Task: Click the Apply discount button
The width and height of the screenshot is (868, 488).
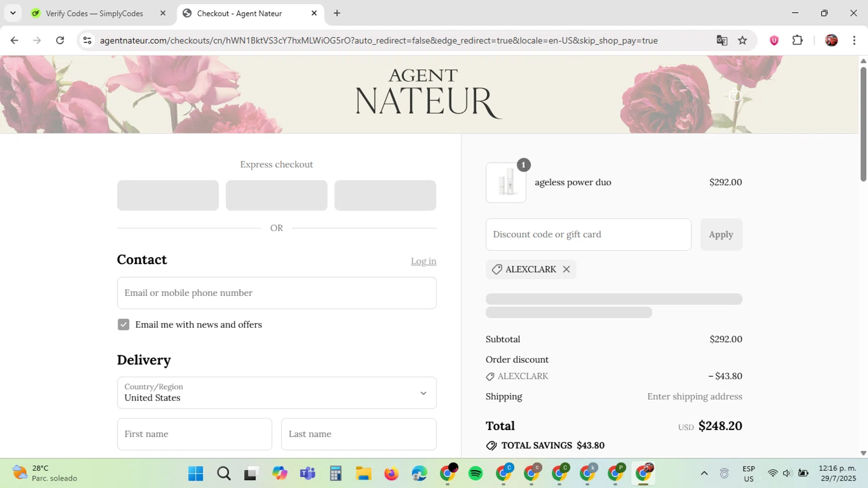Action: tap(721, 234)
